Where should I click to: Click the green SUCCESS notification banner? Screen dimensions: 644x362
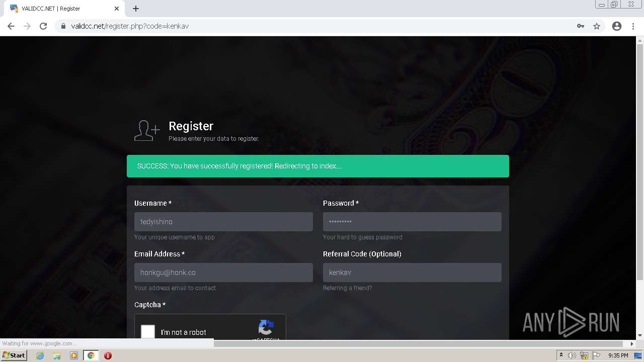tap(318, 166)
